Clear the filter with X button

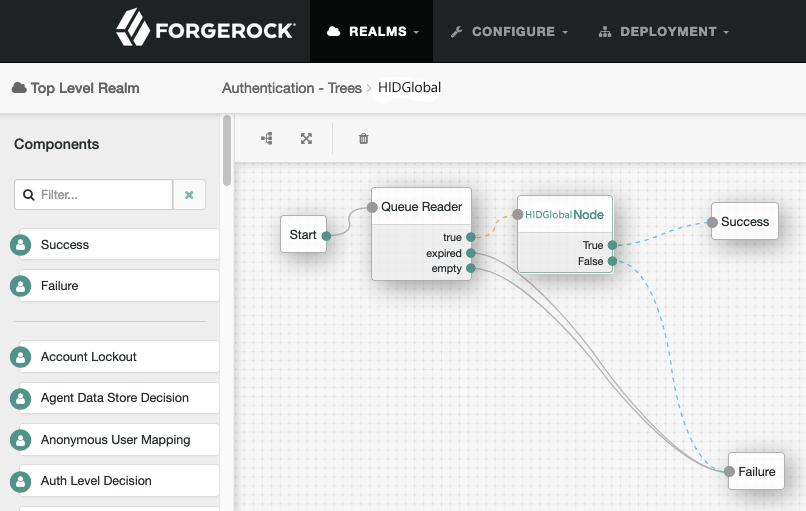(189, 195)
